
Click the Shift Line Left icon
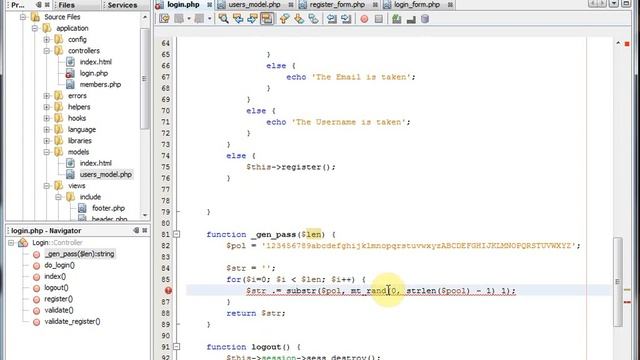[332, 19]
